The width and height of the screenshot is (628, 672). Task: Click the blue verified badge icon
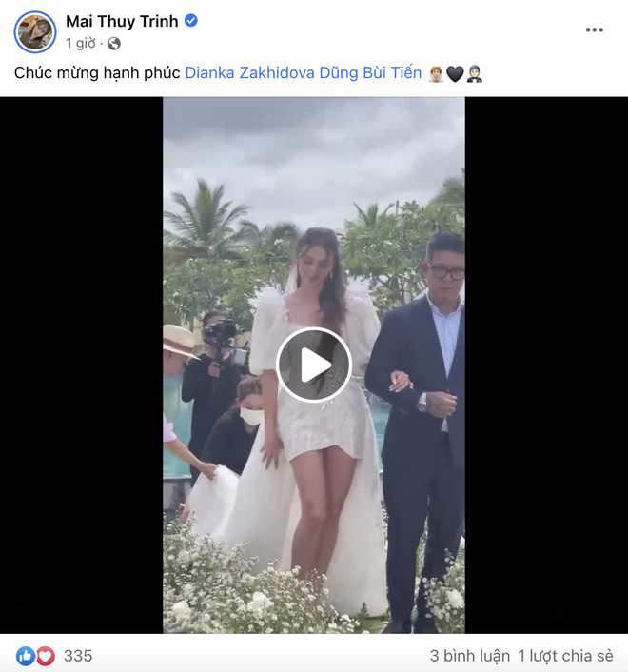[x=191, y=21]
